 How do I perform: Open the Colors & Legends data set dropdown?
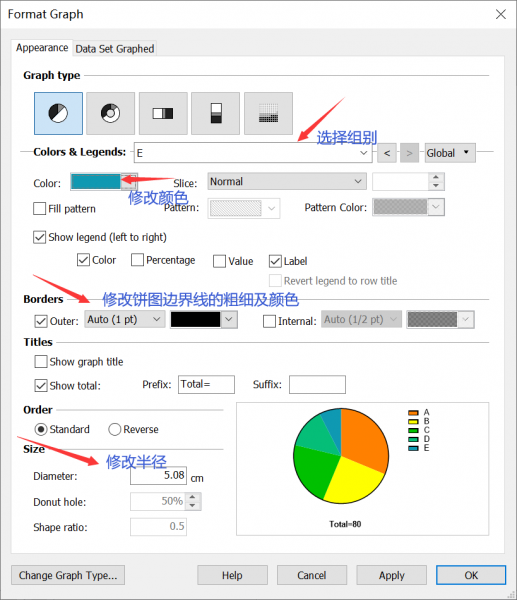tap(253, 153)
